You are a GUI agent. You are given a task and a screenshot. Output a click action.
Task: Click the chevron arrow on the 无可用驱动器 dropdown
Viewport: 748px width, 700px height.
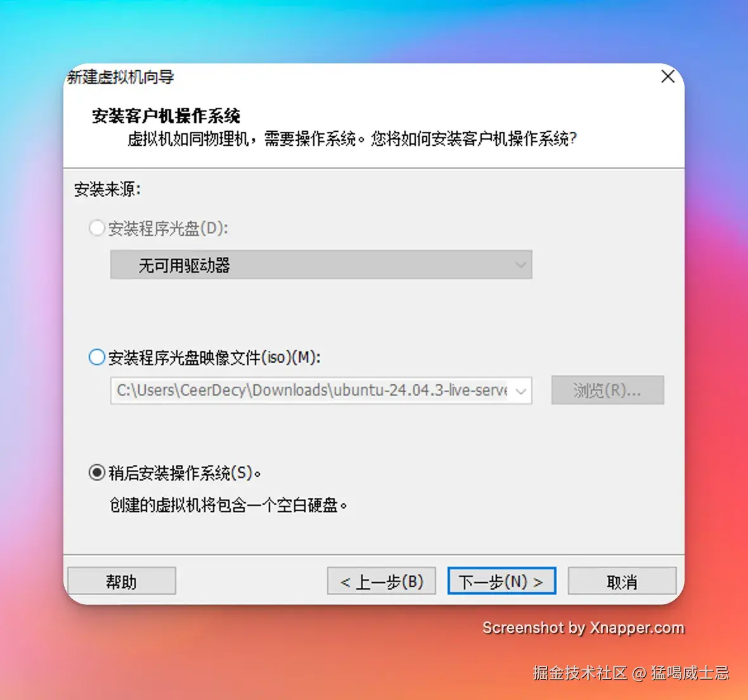[x=520, y=265]
